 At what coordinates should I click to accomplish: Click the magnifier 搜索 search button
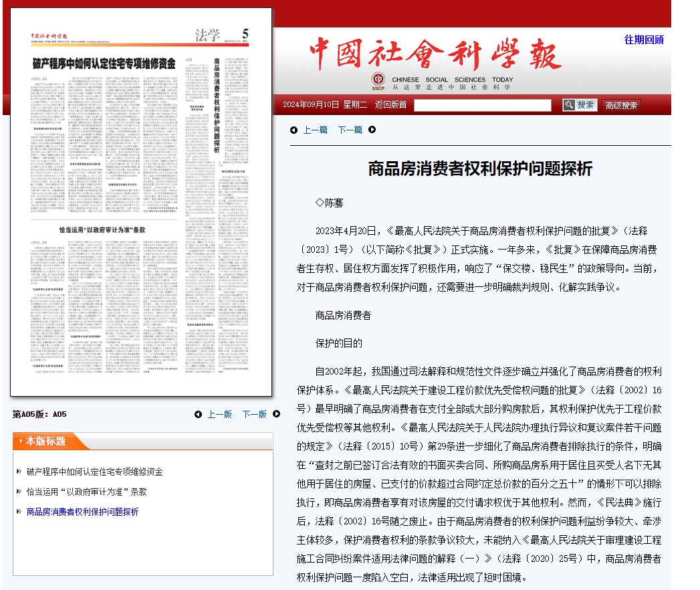pyautogui.click(x=579, y=105)
